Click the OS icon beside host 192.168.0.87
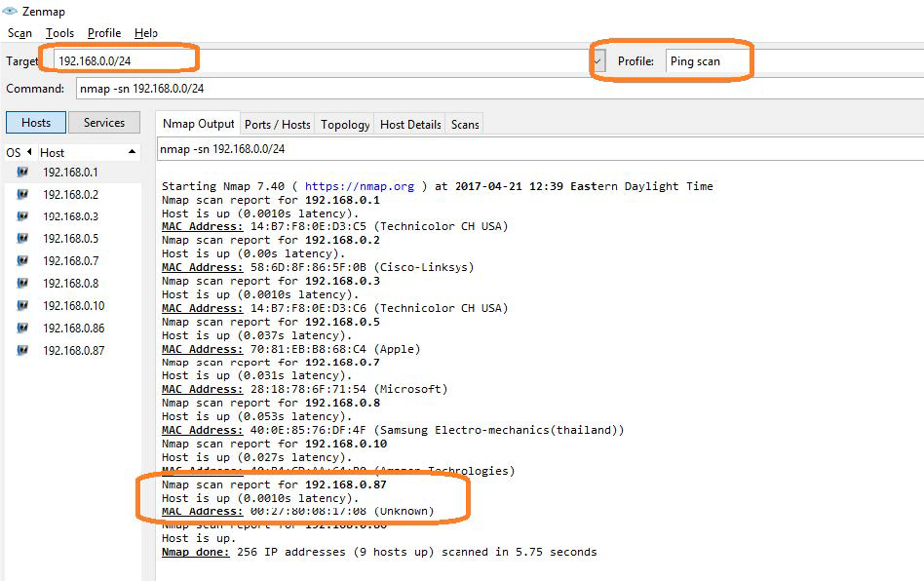The height and width of the screenshot is (581, 924). pyautogui.click(x=22, y=351)
